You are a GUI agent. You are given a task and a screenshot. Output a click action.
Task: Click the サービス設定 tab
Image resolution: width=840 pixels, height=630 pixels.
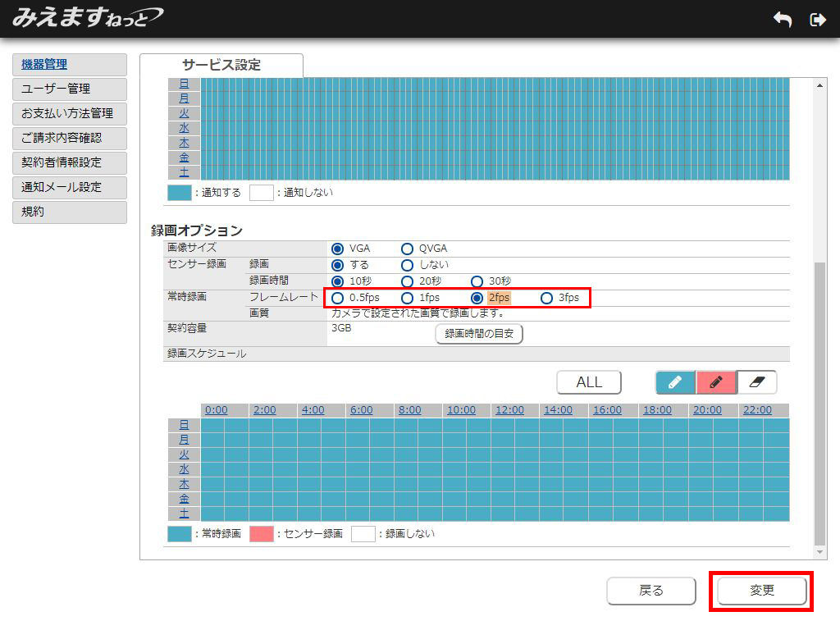click(x=221, y=66)
